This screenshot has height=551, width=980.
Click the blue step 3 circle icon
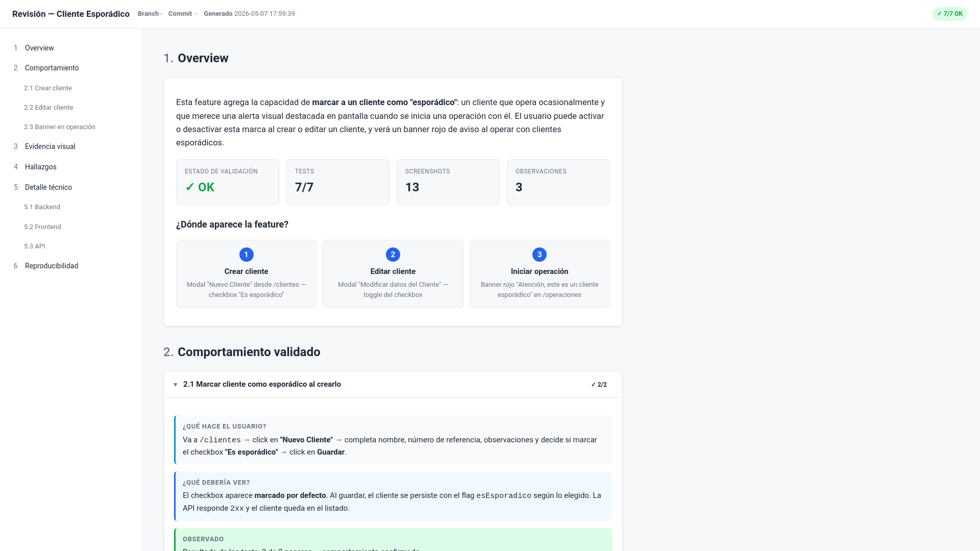540,255
